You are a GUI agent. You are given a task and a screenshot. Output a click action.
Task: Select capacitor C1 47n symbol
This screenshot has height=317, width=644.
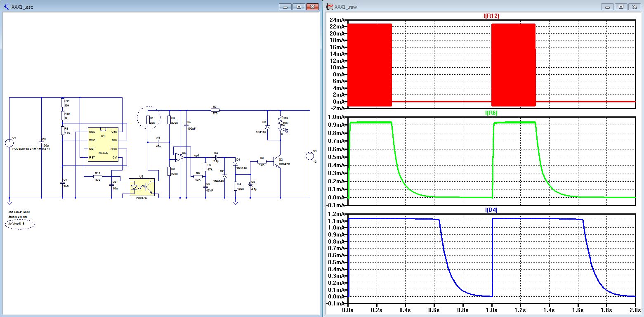158,142
